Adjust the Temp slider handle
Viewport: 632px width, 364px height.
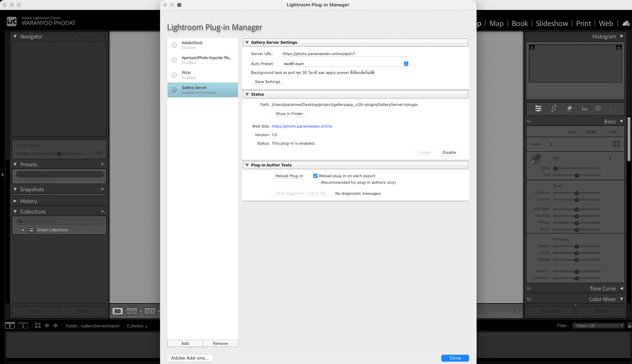(x=555, y=168)
